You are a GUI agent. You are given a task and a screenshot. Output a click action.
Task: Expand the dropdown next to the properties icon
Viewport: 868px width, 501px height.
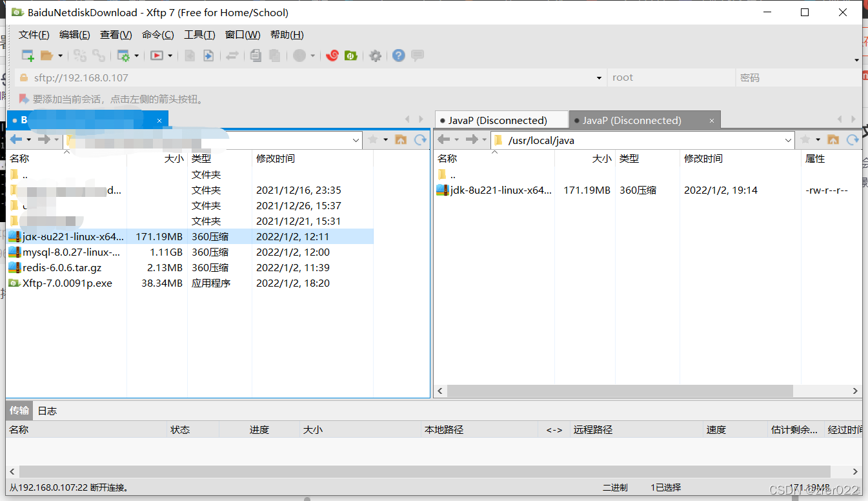pyautogui.click(x=137, y=56)
